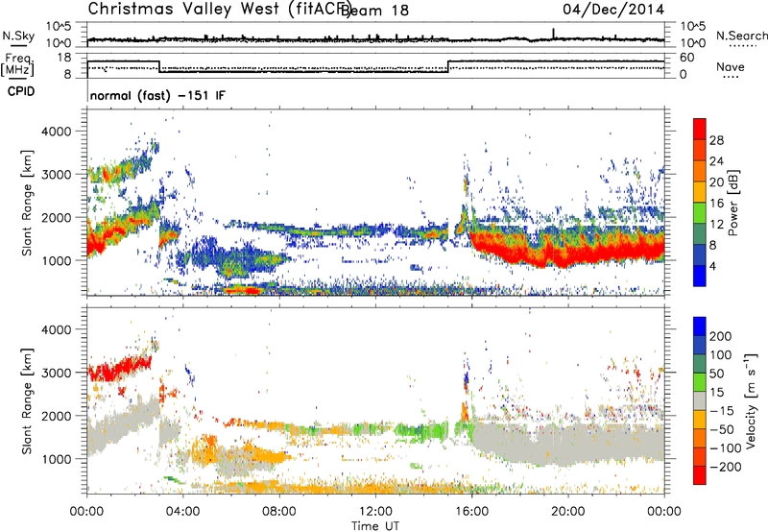
Task: Click the 'Time UT' axis title
Action: click(x=375, y=526)
